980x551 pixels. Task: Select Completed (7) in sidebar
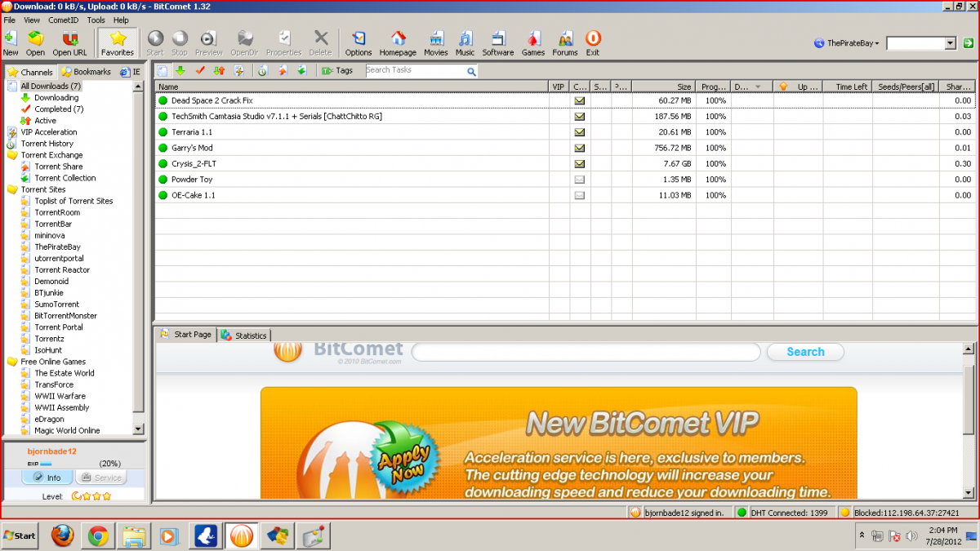(59, 109)
